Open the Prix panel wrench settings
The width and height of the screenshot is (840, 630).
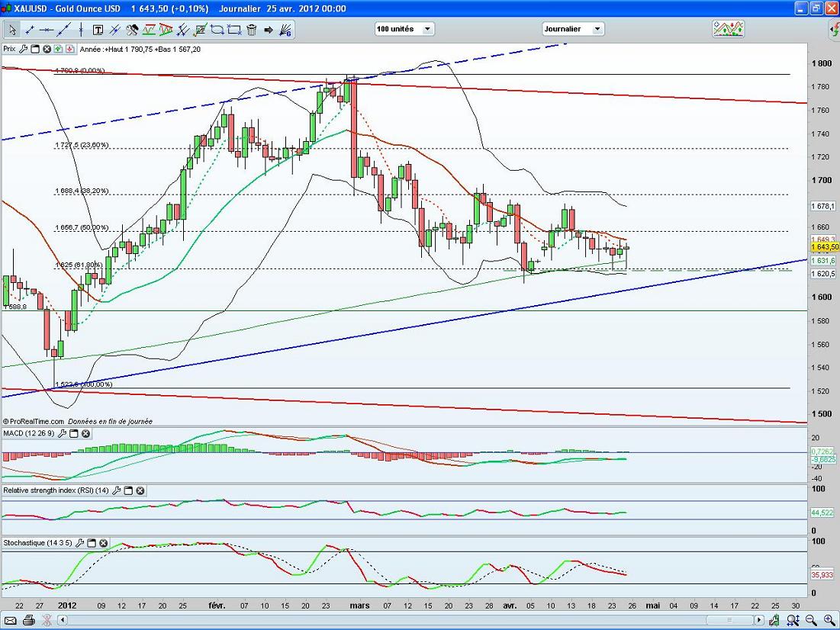pyautogui.click(x=23, y=49)
